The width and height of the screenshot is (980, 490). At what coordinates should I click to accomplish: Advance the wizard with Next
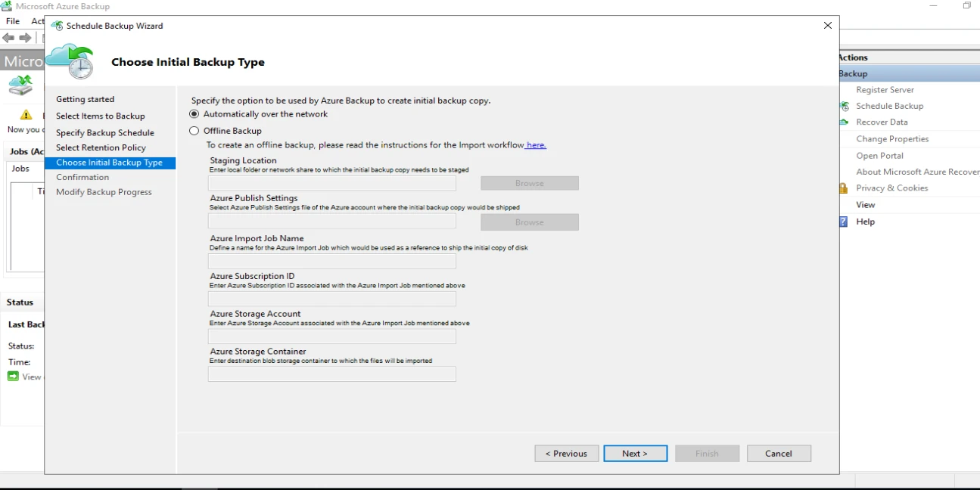coord(635,453)
